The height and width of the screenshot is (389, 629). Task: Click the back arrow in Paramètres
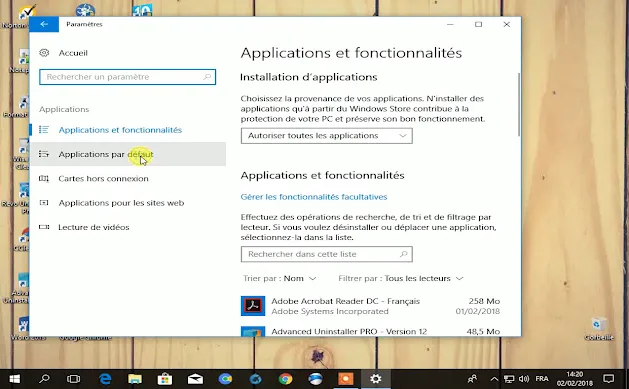click(x=44, y=24)
